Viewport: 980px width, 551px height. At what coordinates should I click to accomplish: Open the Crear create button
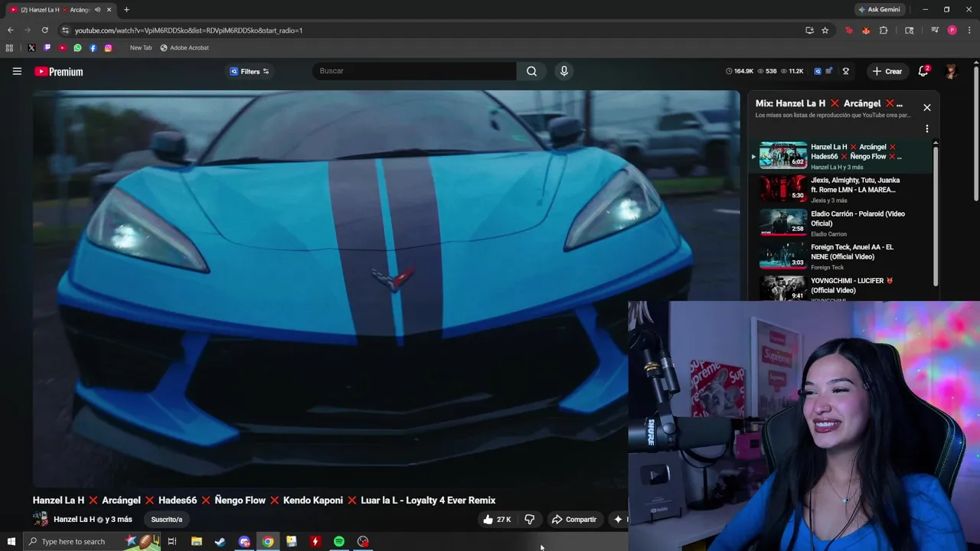tap(887, 71)
